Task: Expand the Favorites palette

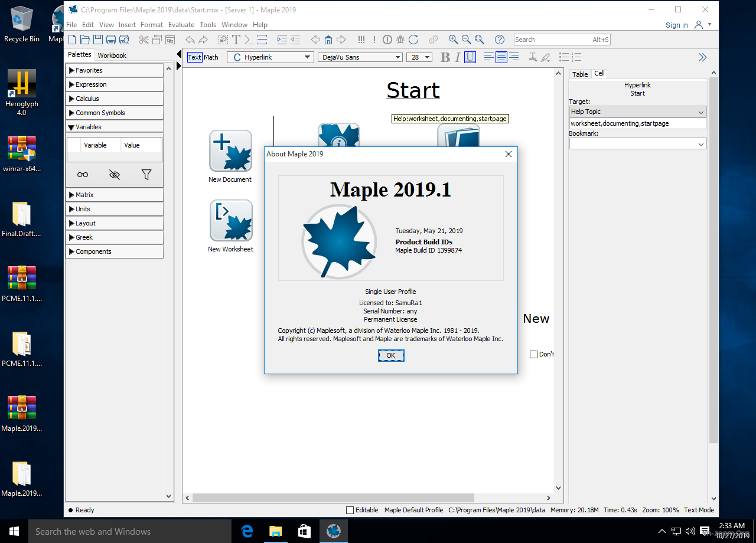Action: [x=115, y=70]
